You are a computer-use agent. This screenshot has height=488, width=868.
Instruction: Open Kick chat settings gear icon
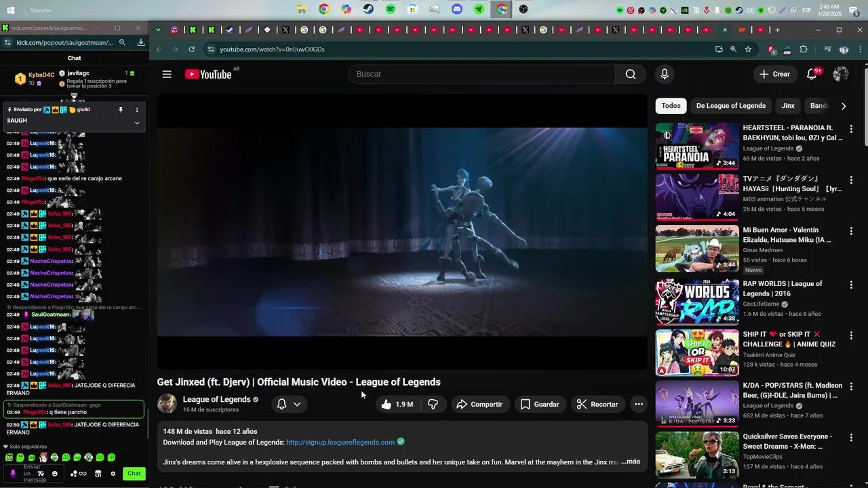click(x=113, y=474)
